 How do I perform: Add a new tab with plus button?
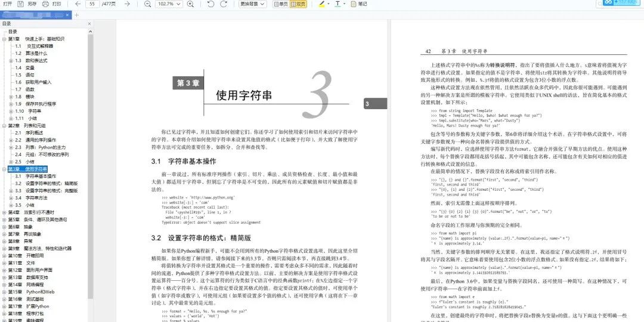[77, 15]
